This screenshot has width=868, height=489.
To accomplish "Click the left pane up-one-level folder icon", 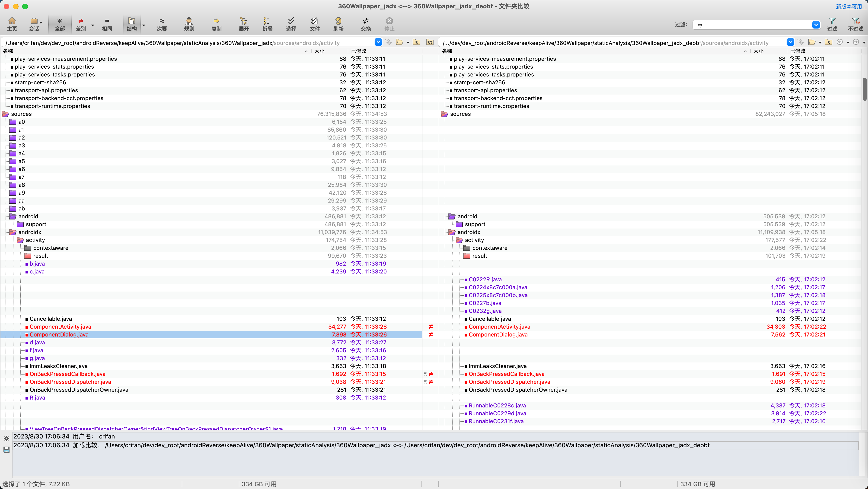I will click(x=416, y=42).
